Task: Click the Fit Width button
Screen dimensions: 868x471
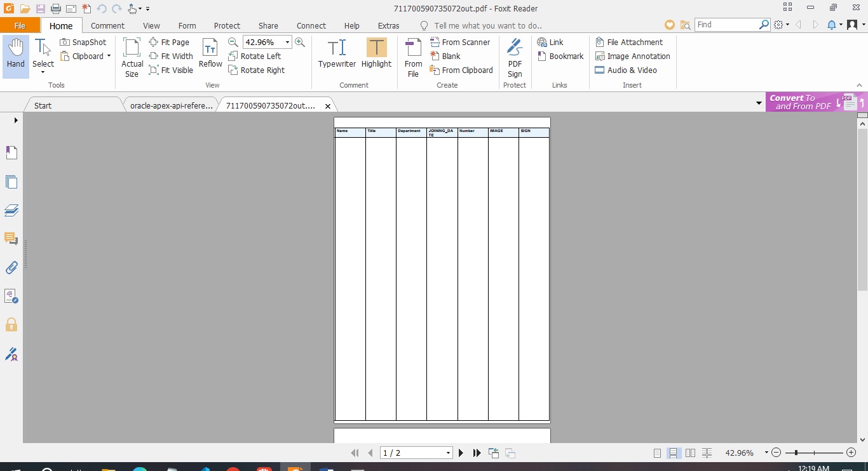Action: (x=171, y=56)
